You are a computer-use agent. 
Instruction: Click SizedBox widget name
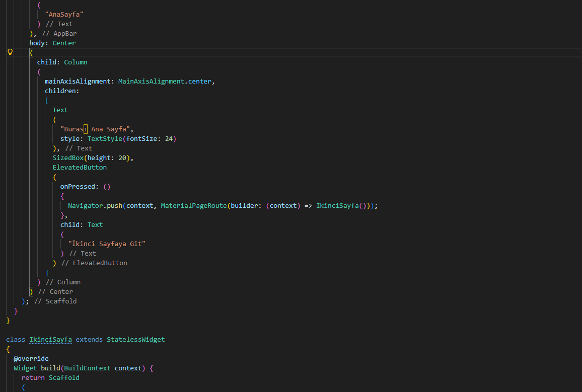point(68,158)
